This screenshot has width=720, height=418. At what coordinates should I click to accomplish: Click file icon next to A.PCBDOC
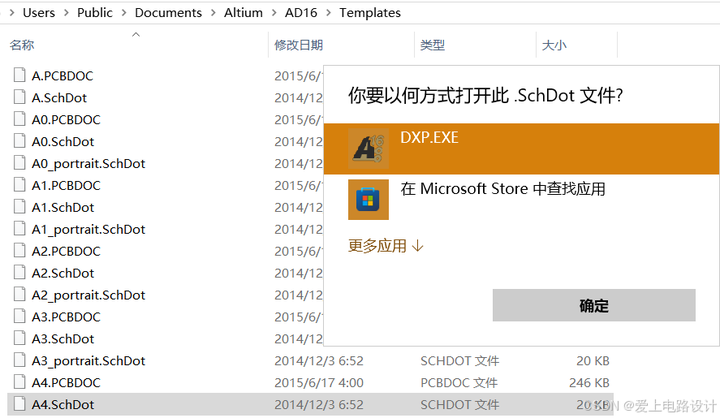(19, 75)
